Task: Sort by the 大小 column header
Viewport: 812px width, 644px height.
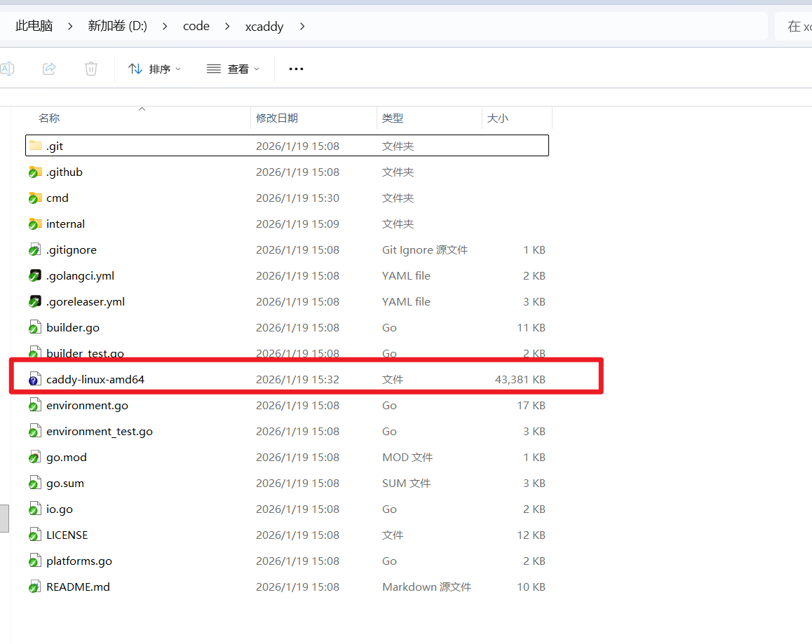Action: click(x=498, y=118)
